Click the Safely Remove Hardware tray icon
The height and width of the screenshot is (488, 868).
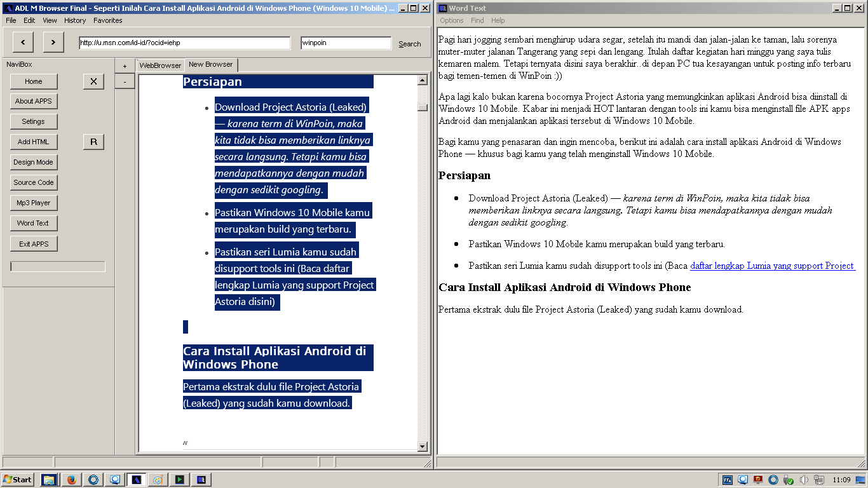click(789, 480)
